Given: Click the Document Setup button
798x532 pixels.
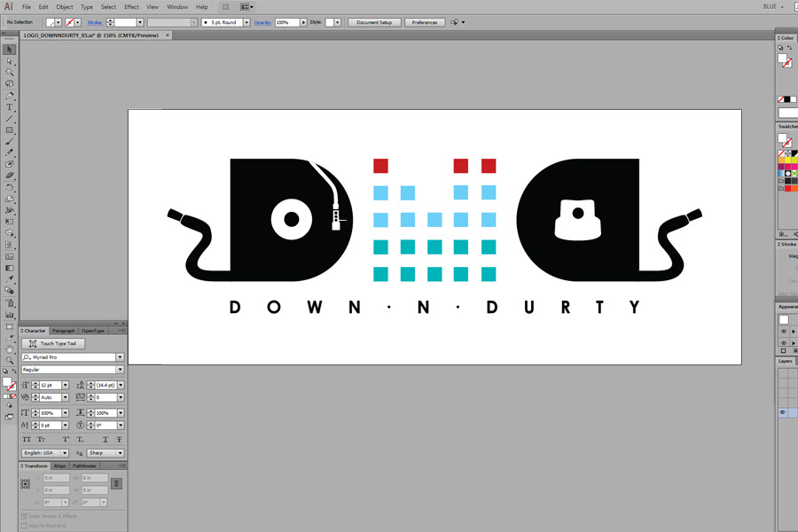Looking at the screenshot, I should 374,22.
